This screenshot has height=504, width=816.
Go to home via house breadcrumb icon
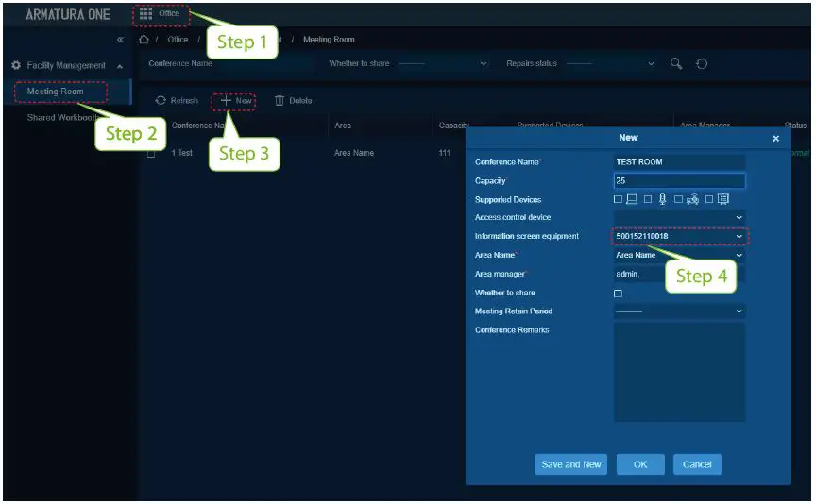144,40
